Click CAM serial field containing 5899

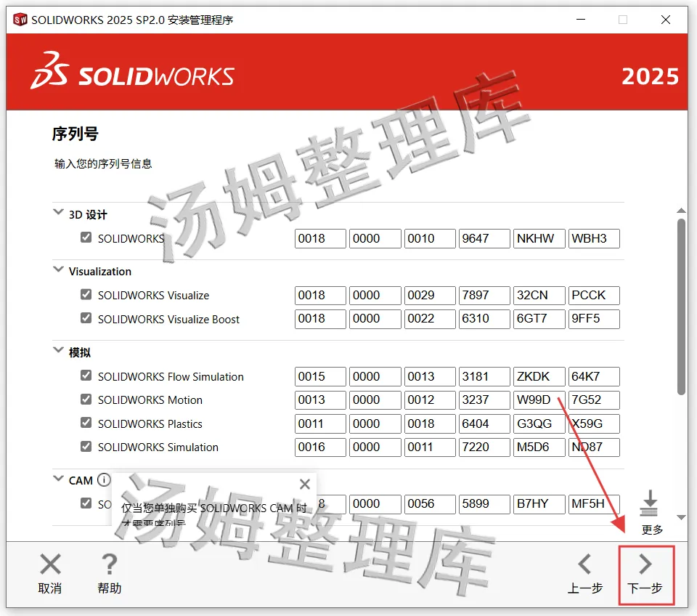pyautogui.click(x=484, y=504)
